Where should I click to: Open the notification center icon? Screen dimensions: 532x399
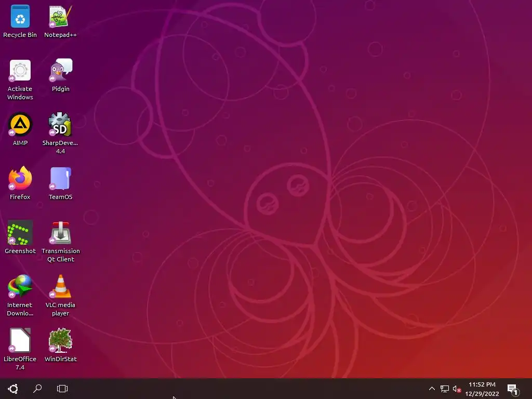tap(513, 390)
